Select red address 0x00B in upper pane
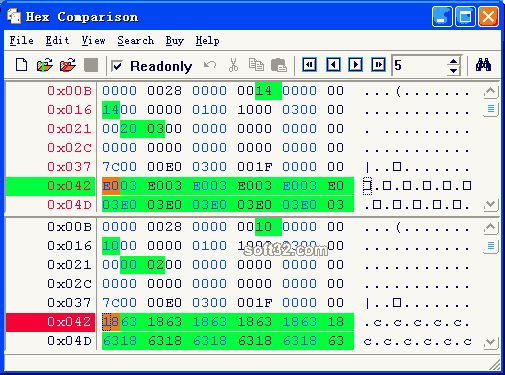The image size is (505, 375). pyautogui.click(x=69, y=91)
